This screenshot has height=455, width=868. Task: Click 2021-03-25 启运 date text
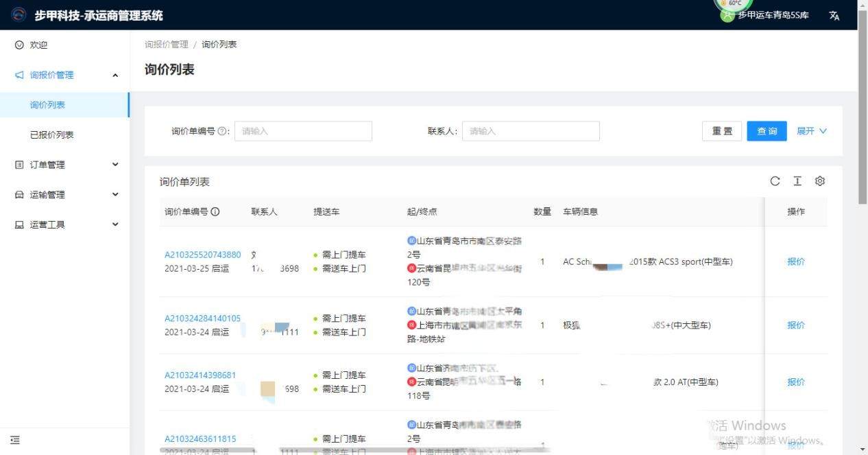[x=197, y=268]
